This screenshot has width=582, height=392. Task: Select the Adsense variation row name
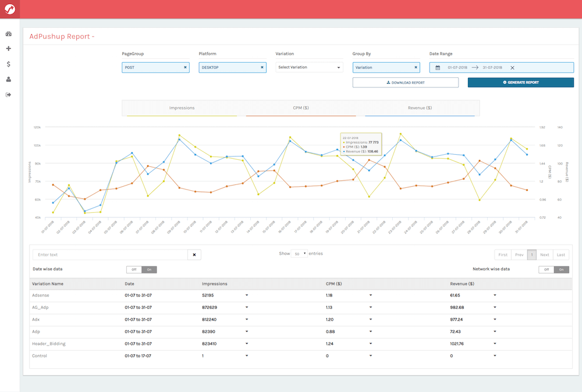click(x=41, y=295)
